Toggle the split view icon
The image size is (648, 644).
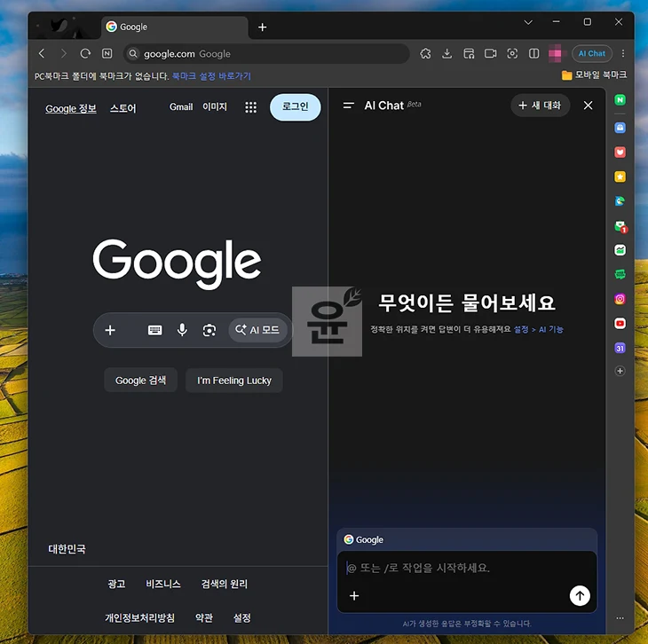tap(534, 54)
